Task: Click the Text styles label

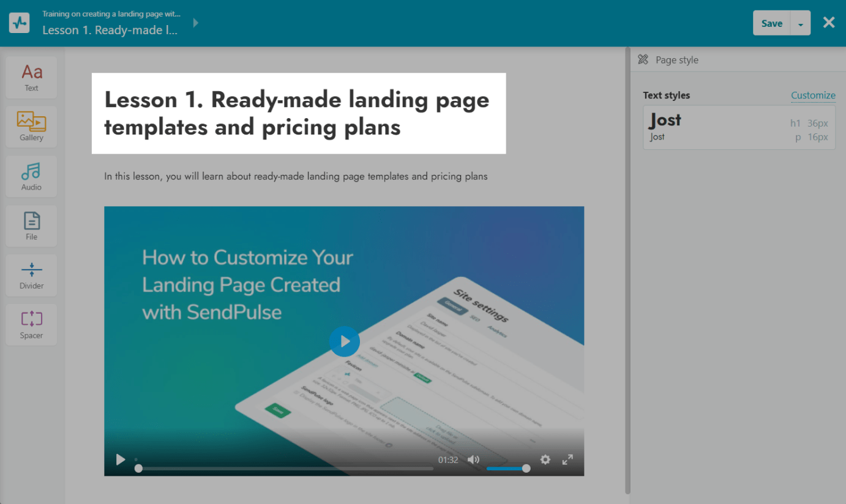Action: click(667, 95)
